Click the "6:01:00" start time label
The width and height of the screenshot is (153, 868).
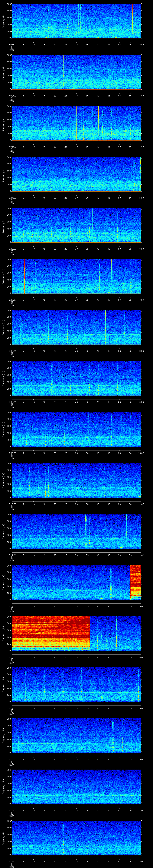click(x=12, y=44)
